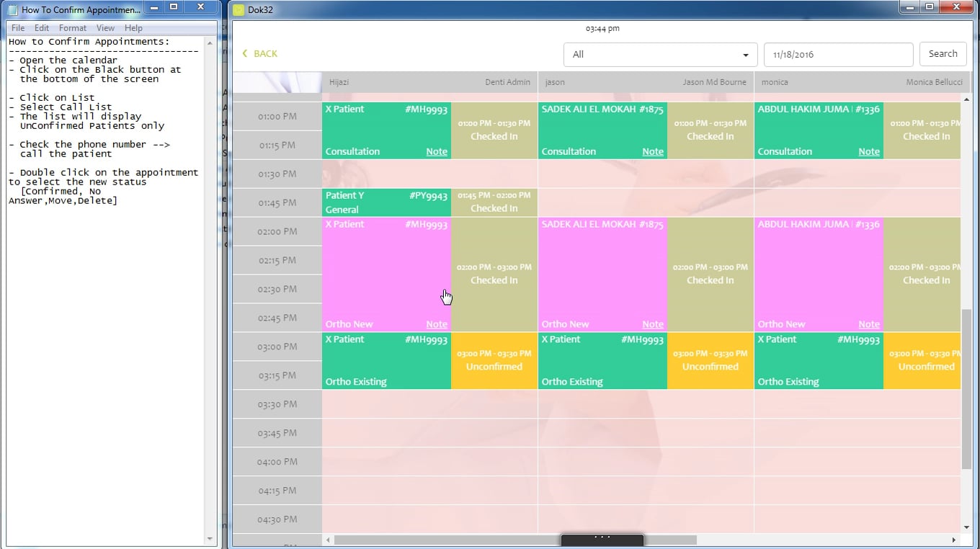This screenshot has width=980, height=549.
Task: Click the calendar vertical scrollbar thumb
Action: [x=966, y=389]
